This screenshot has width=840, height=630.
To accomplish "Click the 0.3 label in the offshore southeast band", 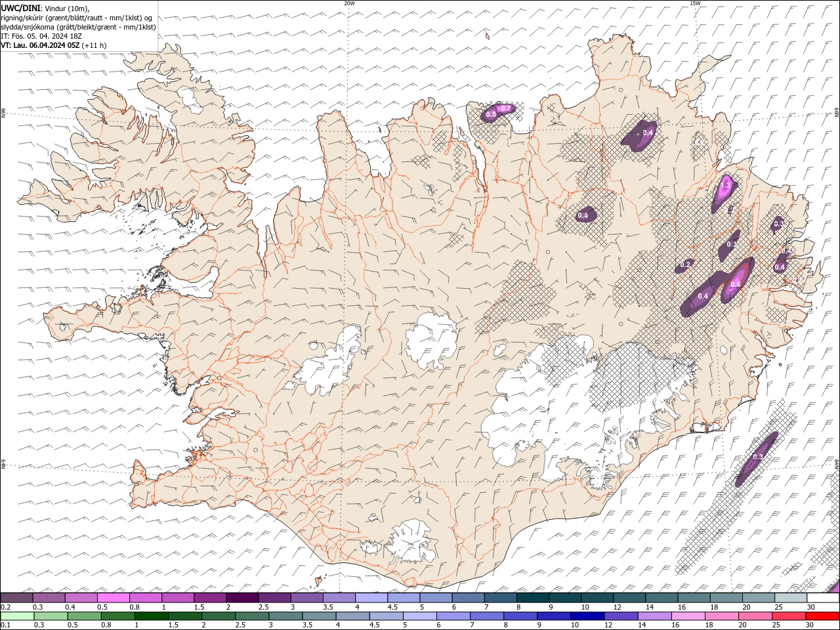I will pos(758,457).
